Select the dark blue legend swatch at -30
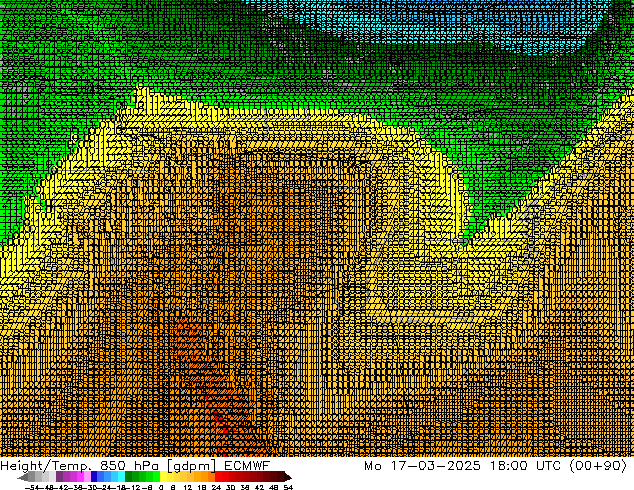634x490 pixels. pyautogui.click(x=94, y=477)
